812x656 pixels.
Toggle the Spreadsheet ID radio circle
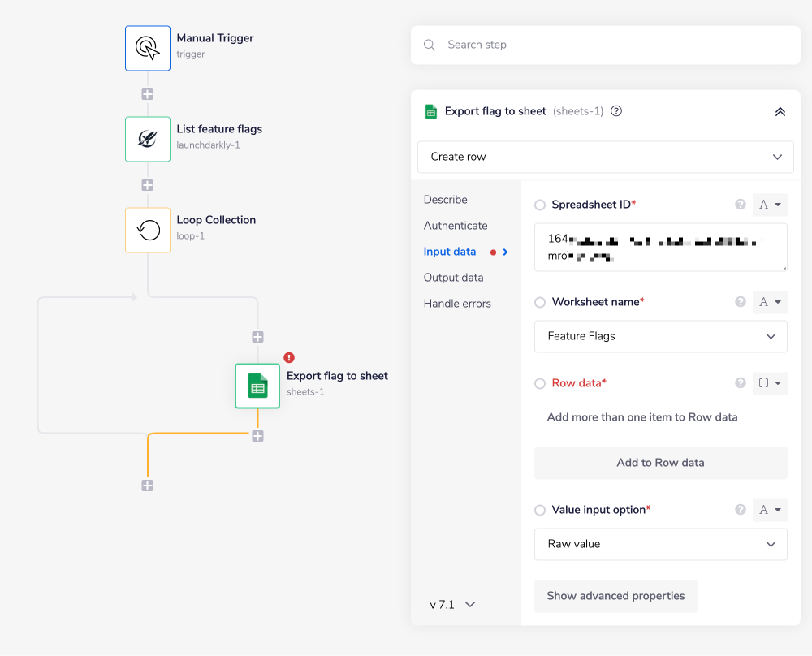[540, 205]
